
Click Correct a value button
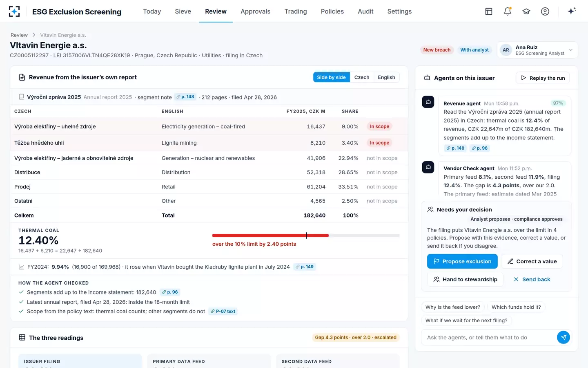click(532, 261)
